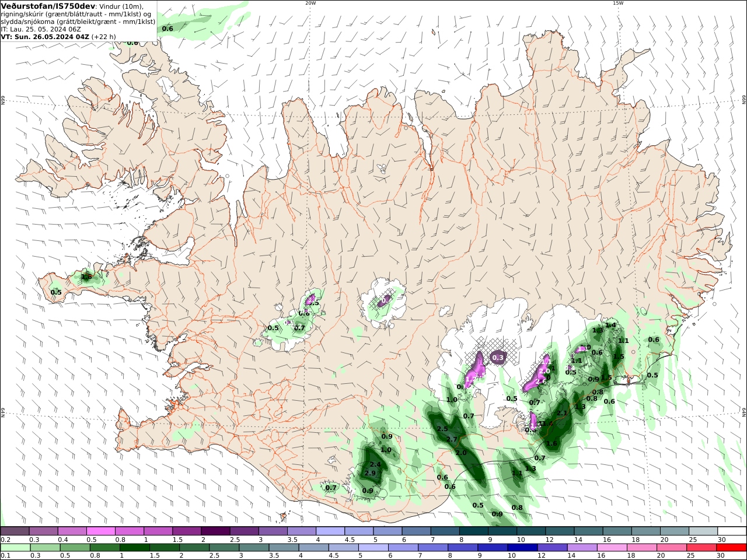This screenshot has width=747, height=560.
Task: Click the '(+22 h)' forecast offset text
Action: coord(103,37)
